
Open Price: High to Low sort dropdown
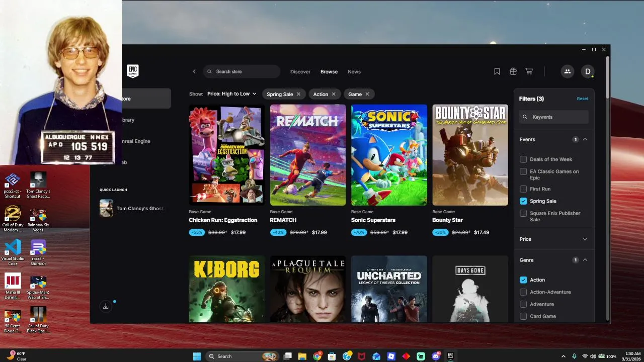pos(232,94)
